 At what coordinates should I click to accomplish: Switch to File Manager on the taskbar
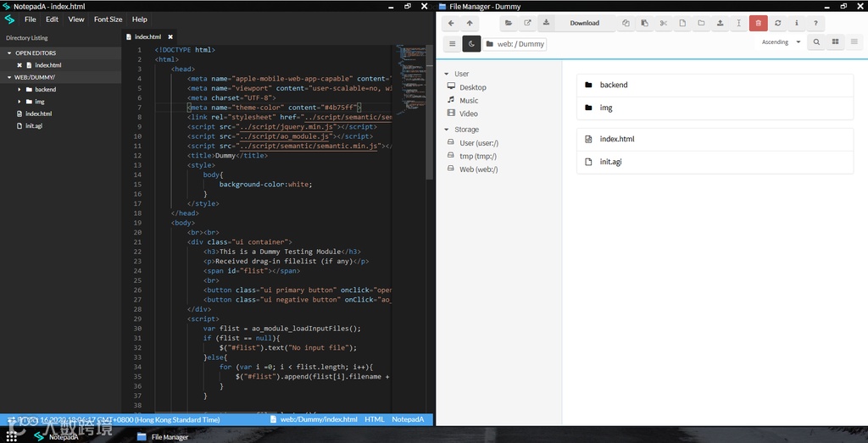point(163,437)
